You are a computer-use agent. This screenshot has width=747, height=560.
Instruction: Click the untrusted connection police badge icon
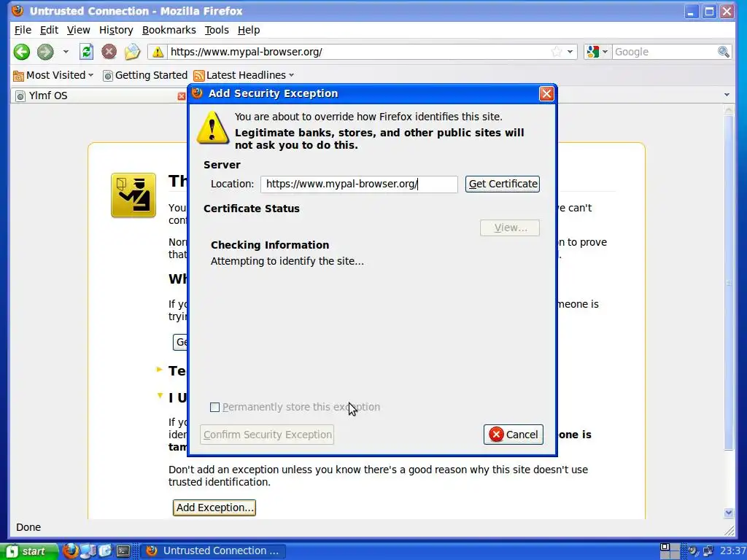133,195
